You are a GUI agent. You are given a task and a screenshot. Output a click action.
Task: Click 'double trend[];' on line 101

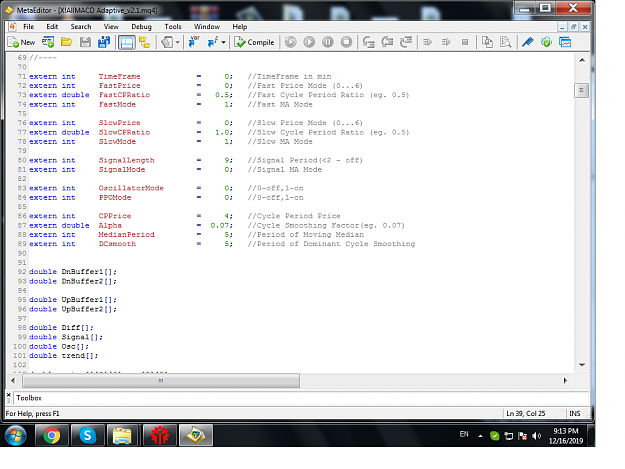click(x=63, y=355)
